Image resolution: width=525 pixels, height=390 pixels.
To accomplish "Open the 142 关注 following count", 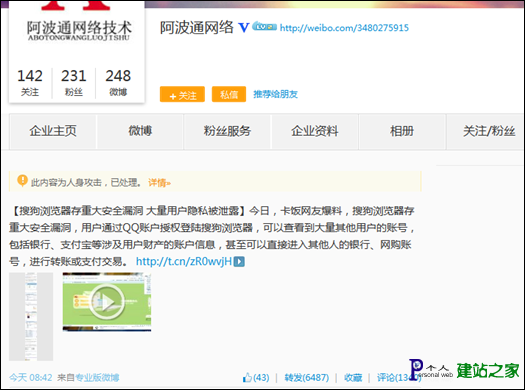I will tap(30, 82).
